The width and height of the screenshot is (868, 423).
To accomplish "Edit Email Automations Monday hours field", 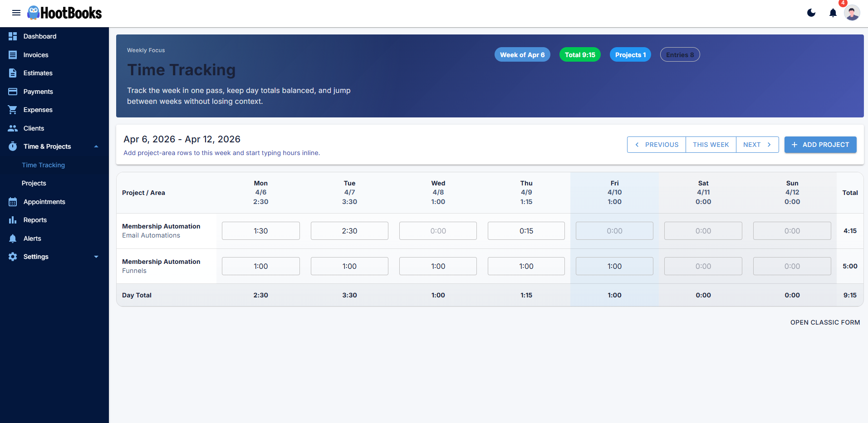I will (x=261, y=231).
